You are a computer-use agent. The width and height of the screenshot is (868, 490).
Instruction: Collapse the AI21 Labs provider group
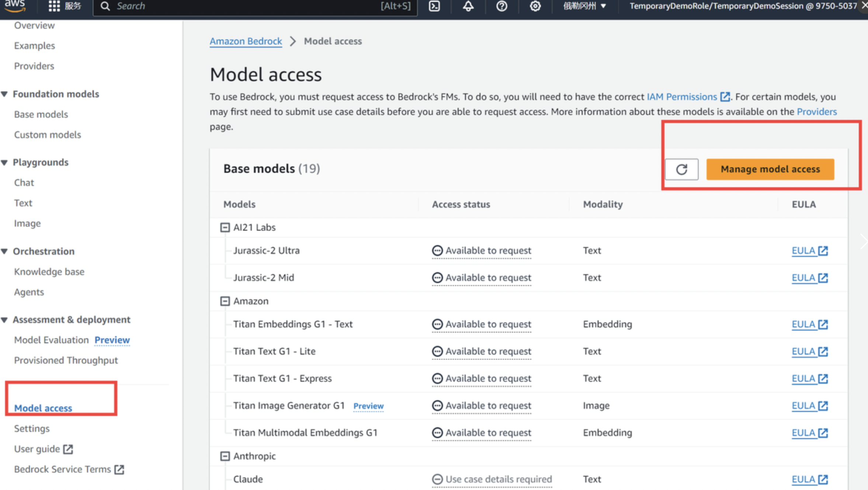pos(225,228)
